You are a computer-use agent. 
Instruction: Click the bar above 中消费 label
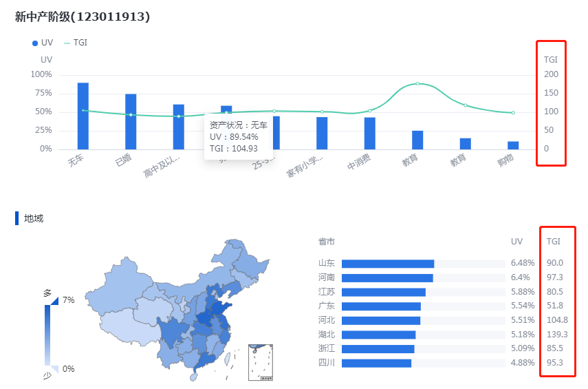coord(370,133)
